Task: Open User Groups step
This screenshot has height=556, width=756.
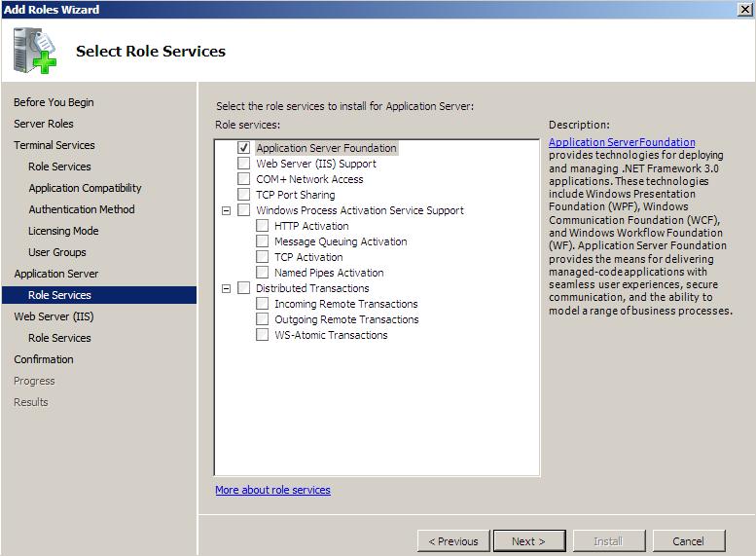Action: point(56,252)
